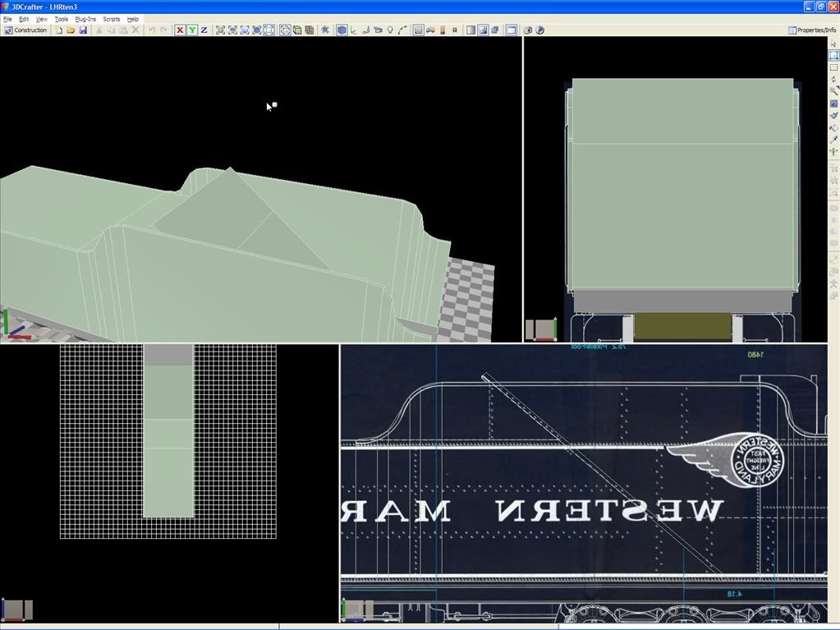Select the solid rectangle select tool
The image size is (840, 630).
point(833,55)
